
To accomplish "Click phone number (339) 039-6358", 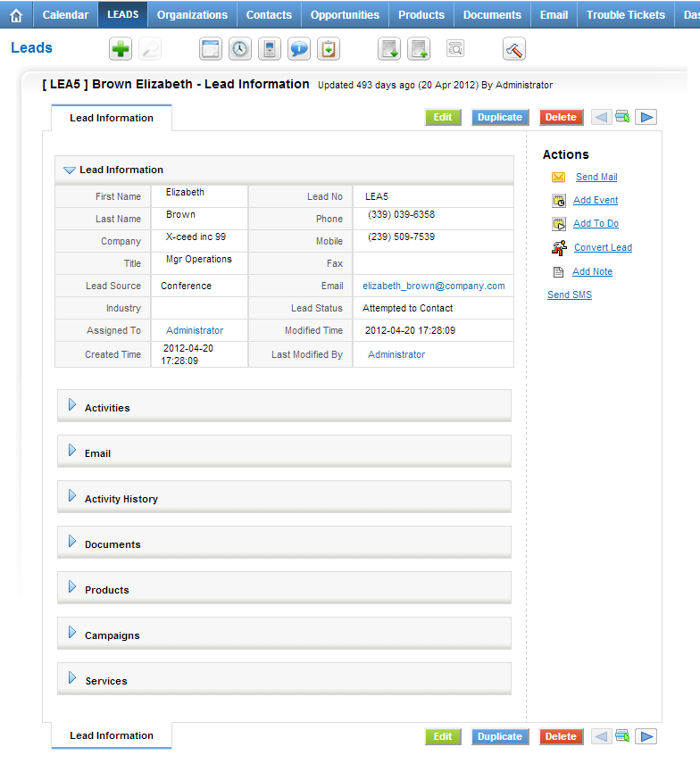I will click(x=402, y=215).
